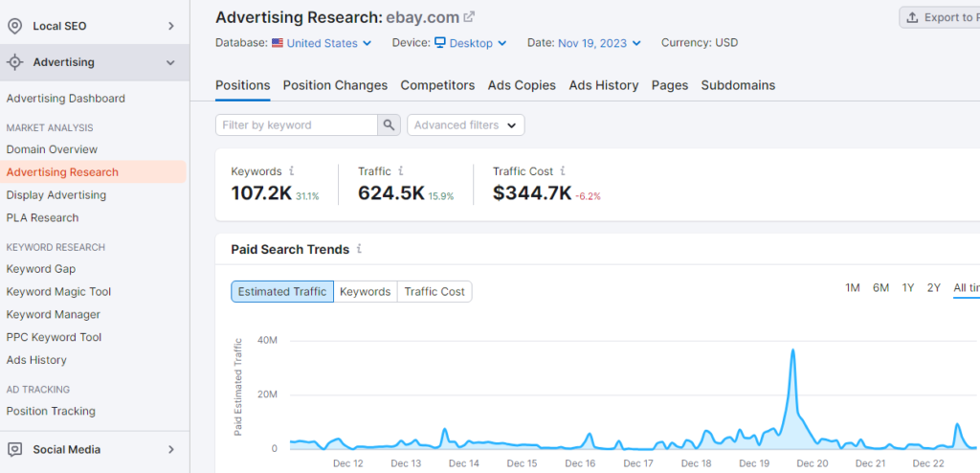Click the Desktop monitor icon
This screenshot has width=980, height=473.
point(440,42)
